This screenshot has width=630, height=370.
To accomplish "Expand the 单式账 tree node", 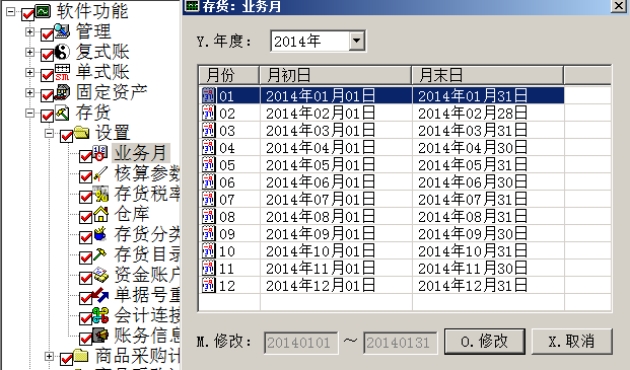I will (30, 72).
